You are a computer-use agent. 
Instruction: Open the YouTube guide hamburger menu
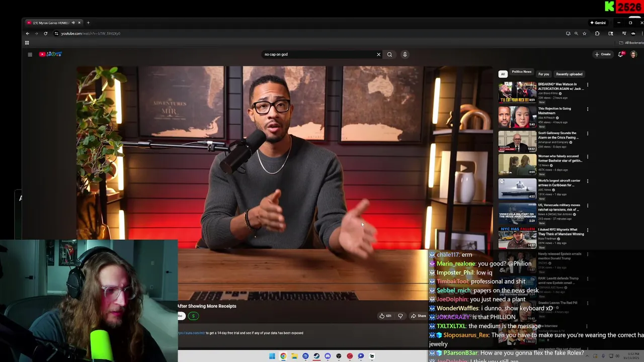click(x=30, y=54)
